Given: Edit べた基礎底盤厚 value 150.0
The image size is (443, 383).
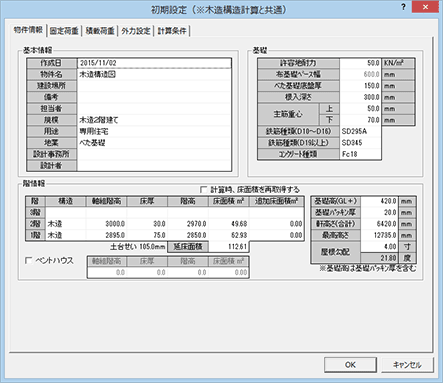Looking at the screenshot, I should (x=360, y=86).
